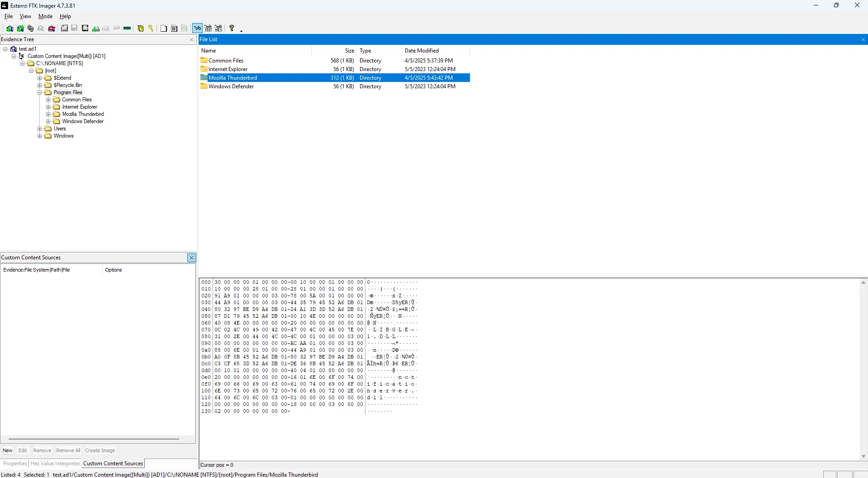Switch viewer to HEX mode
The image size is (868, 478).
pyautogui.click(x=218, y=29)
